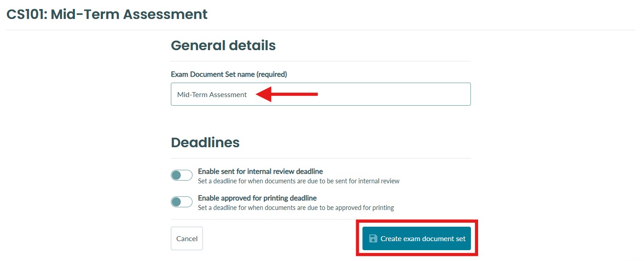Click the red arrow pointing at the name
This screenshot has height=261, width=644.
287,94
